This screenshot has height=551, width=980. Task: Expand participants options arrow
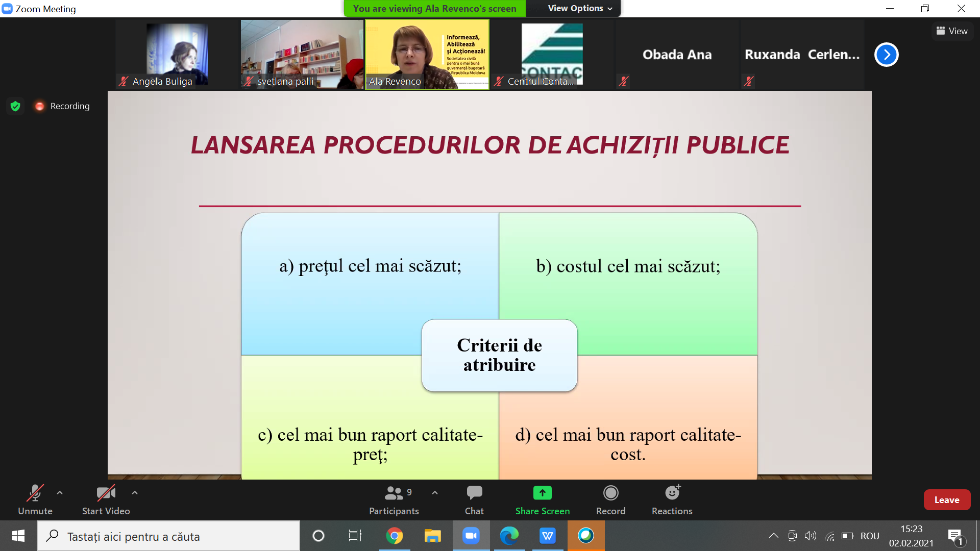tap(435, 493)
